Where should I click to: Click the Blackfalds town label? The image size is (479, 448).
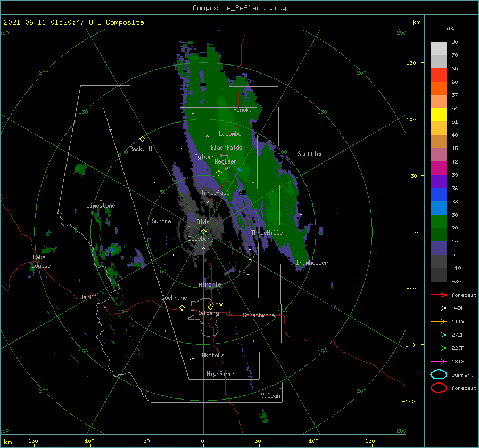pos(226,148)
